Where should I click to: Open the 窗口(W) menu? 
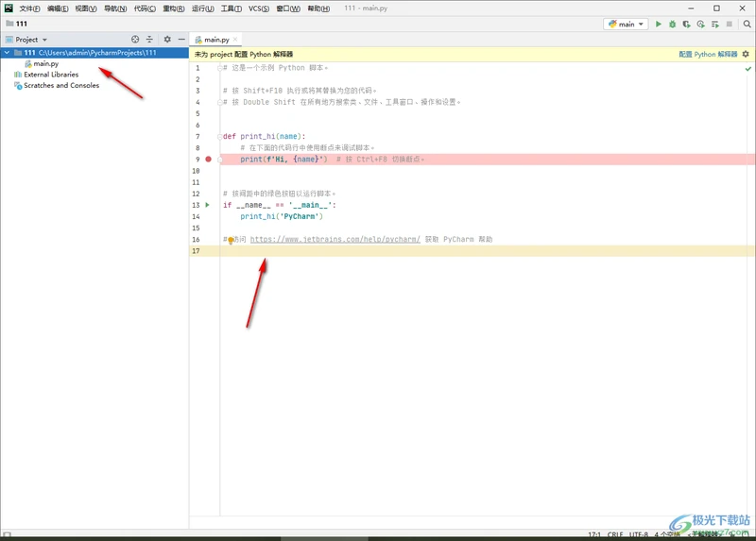288,8
